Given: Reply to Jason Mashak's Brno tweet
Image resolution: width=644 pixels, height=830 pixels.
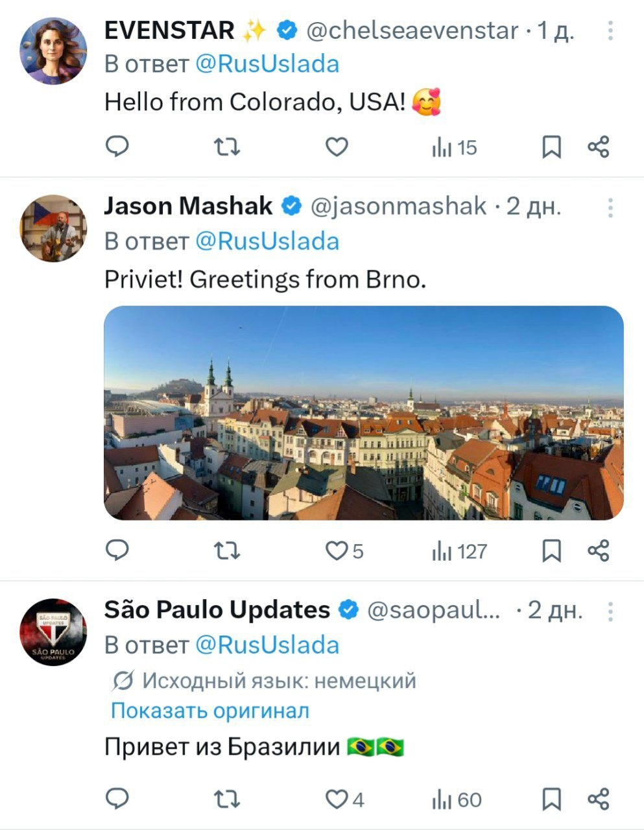Looking at the screenshot, I should click(117, 551).
